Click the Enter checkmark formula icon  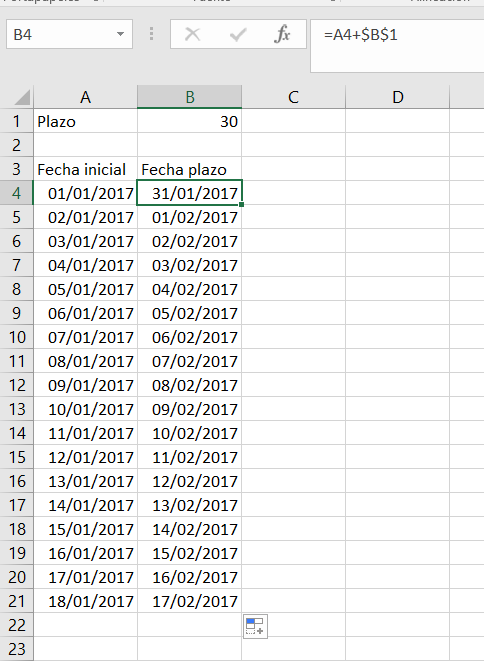pyautogui.click(x=238, y=34)
